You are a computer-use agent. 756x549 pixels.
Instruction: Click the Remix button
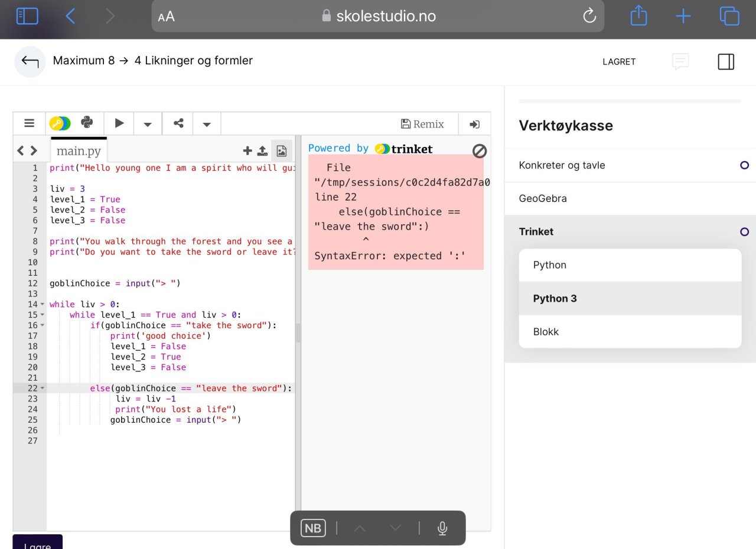coord(422,124)
